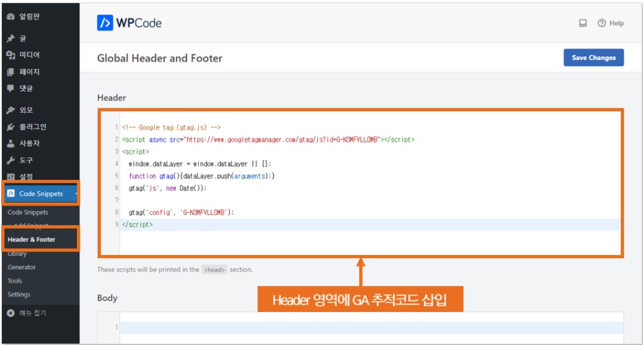Open the inbox notifications icon
This screenshot has width=644, height=345.
coord(583,23)
